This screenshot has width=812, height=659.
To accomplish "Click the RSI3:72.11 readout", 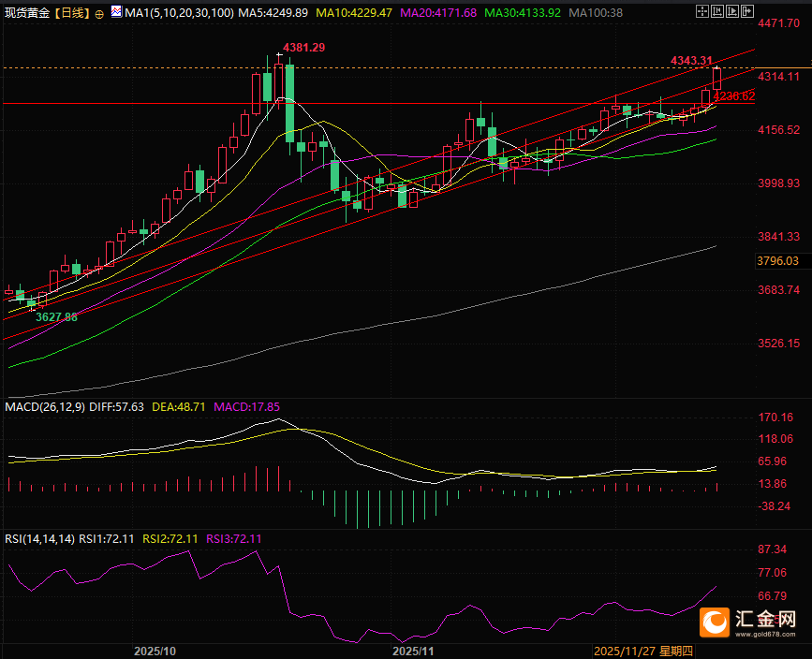I will point(234,539).
